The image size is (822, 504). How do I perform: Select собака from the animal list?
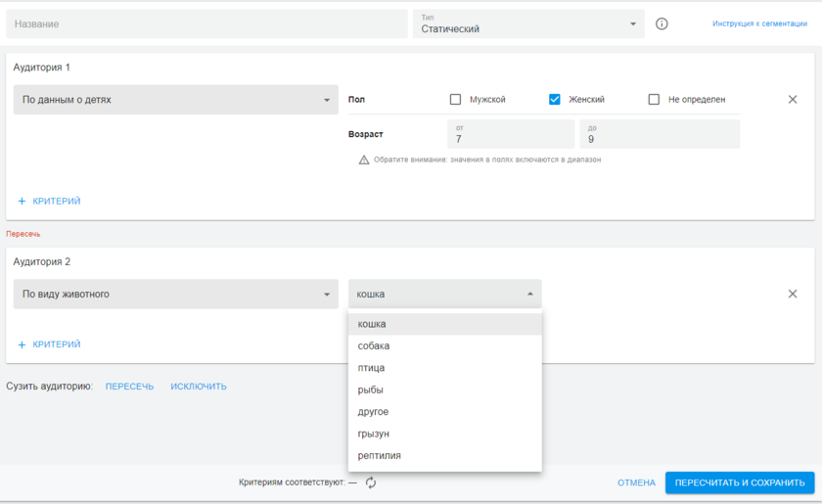click(374, 346)
